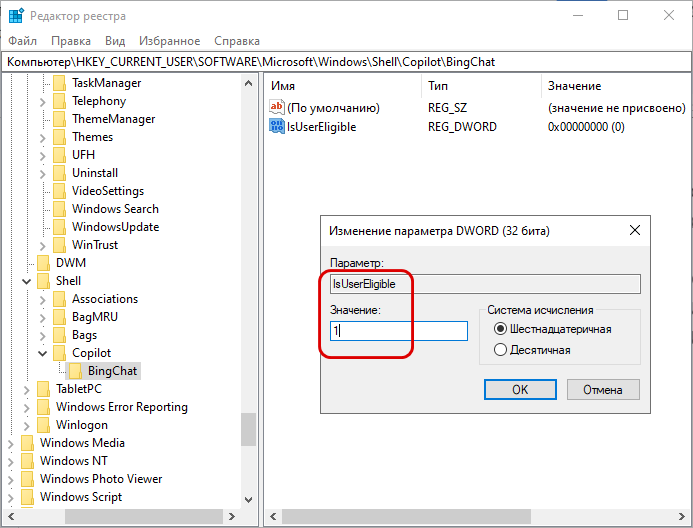Click the REG_DWORD type cell

pyautogui.click(x=462, y=127)
